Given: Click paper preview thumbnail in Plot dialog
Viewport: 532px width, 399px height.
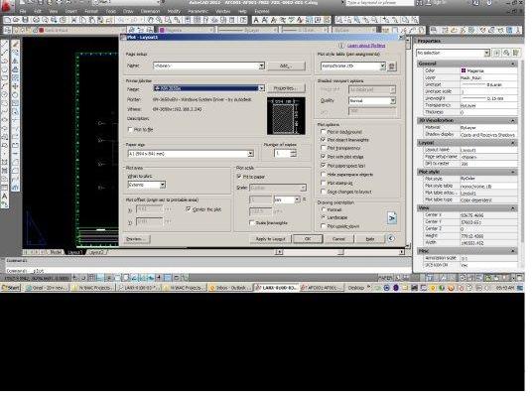Looking at the screenshot, I should [x=286, y=116].
